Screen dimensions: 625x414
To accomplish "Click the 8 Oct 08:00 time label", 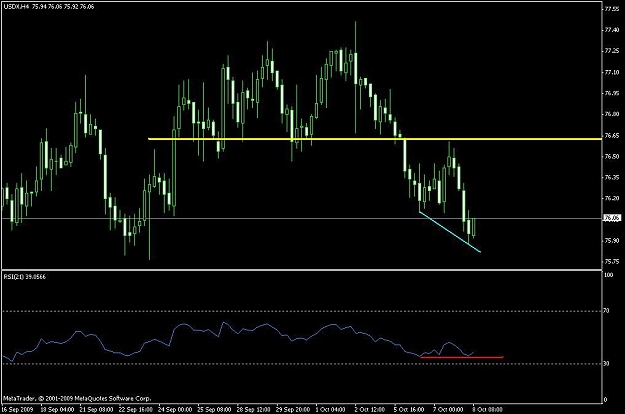I will click(x=488, y=410).
